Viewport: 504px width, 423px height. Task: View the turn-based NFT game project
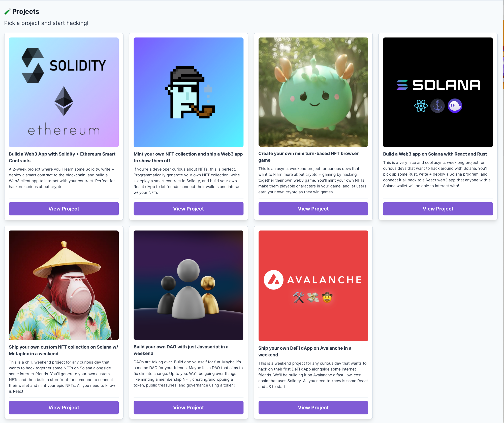313,209
